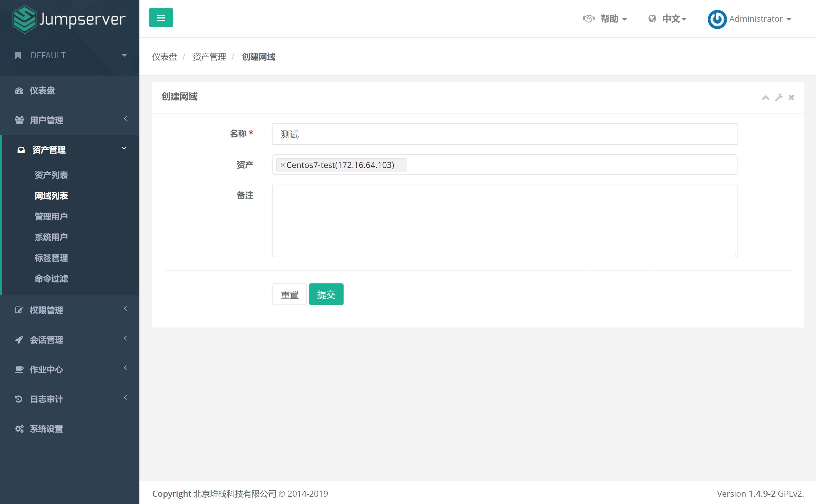Open 标签管理 submenu item
The height and width of the screenshot is (504, 816).
[51, 258]
